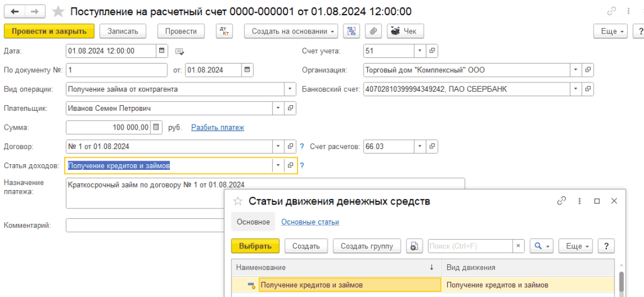
Task: Add document to favorites via the main window star
Action: [58, 12]
